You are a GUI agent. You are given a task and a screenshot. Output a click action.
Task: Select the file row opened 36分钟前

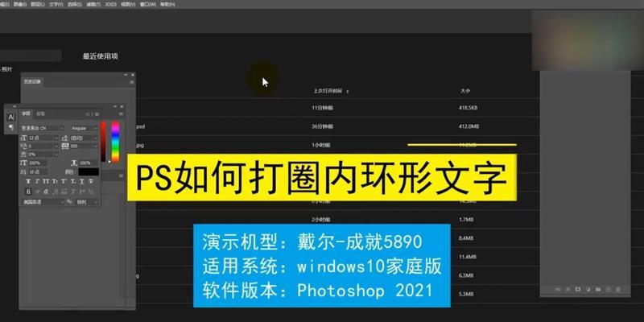tap(336, 126)
